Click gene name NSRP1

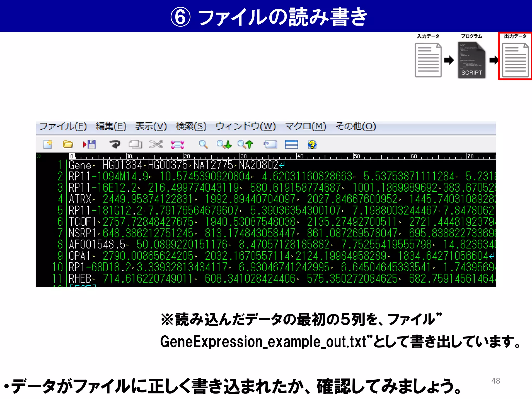83,233
